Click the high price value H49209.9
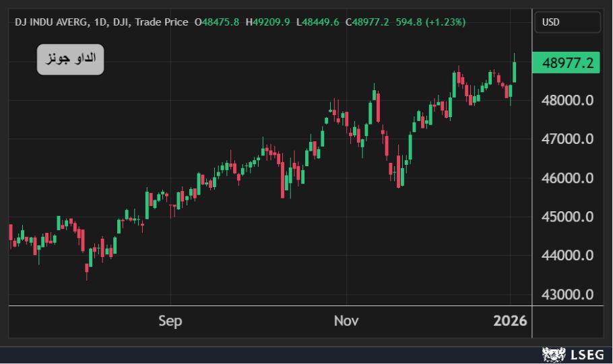 pyautogui.click(x=268, y=22)
